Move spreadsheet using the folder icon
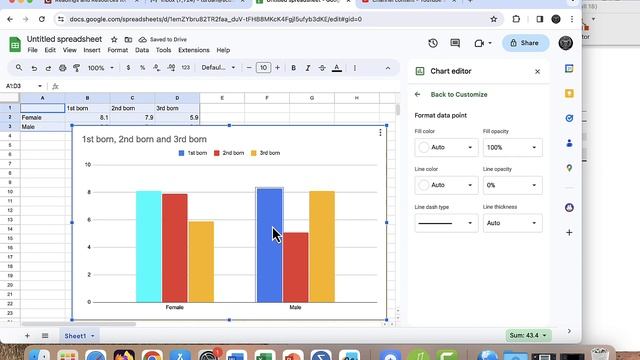Screen dimensions: 640x360 tap(128, 40)
